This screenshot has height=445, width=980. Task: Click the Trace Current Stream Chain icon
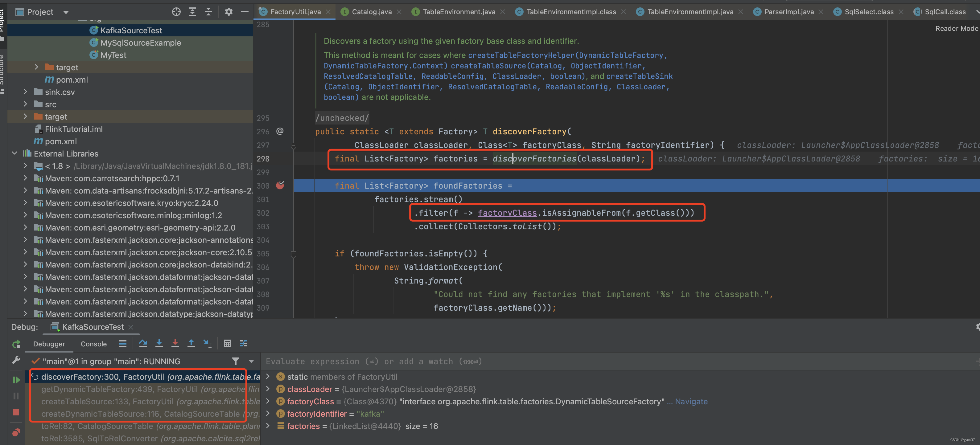pyautogui.click(x=244, y=343)
